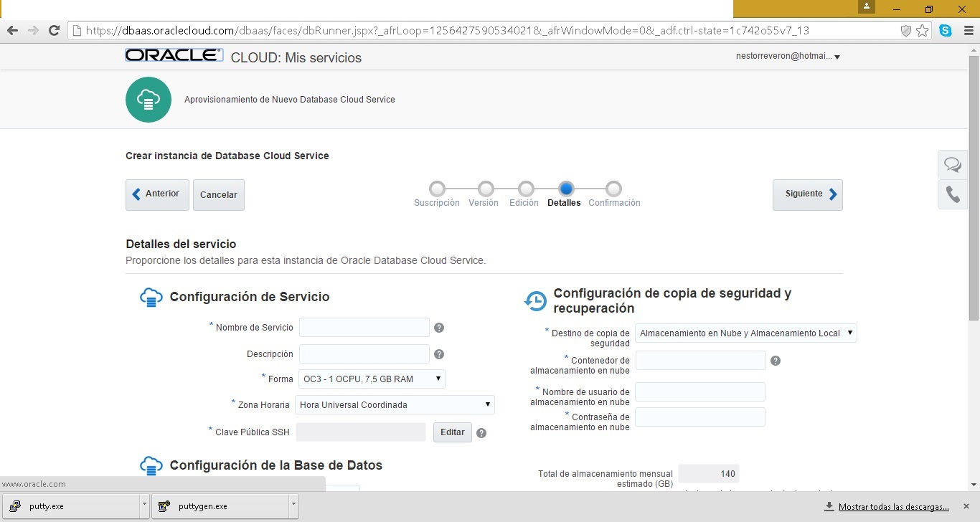The width and height of the screenshot is (980, 522).
Task: Open the Zona Horaria dropdown
Action: pos(395,405)
